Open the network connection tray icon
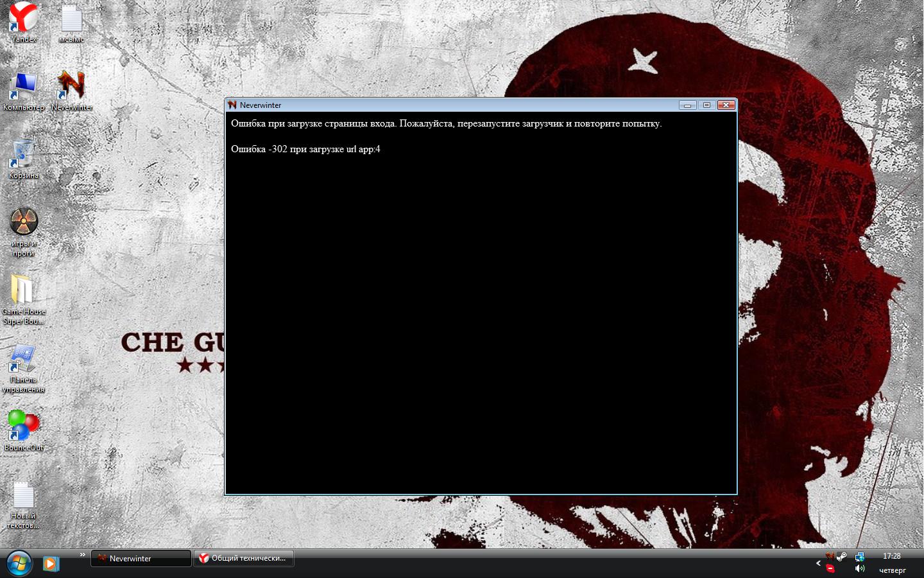The width and height of the screenshot is (924, 578). pyautogui.click(x=860, y=556)
